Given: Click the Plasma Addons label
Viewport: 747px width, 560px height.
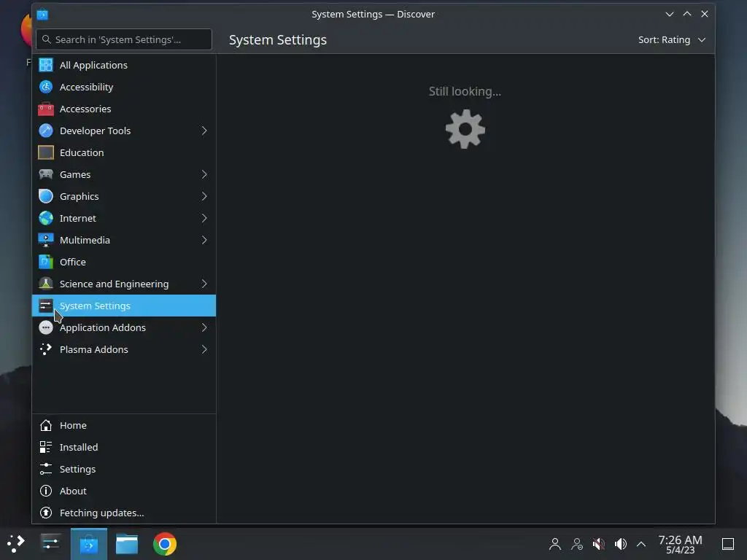Looking at the screenshot, I should coord(94,349).
